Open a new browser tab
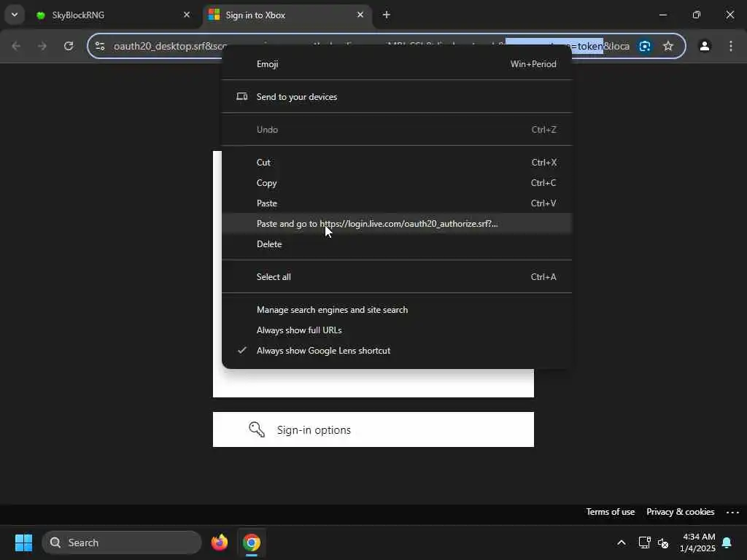Viewport: 747px width, 560px height. pyautogui.click(x=387, y=15)
